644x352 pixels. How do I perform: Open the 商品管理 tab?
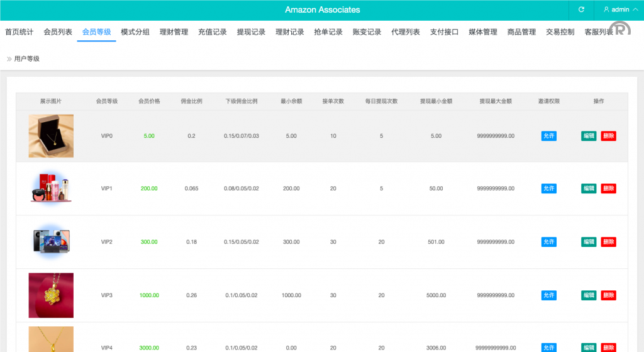(x=521, y=32)
